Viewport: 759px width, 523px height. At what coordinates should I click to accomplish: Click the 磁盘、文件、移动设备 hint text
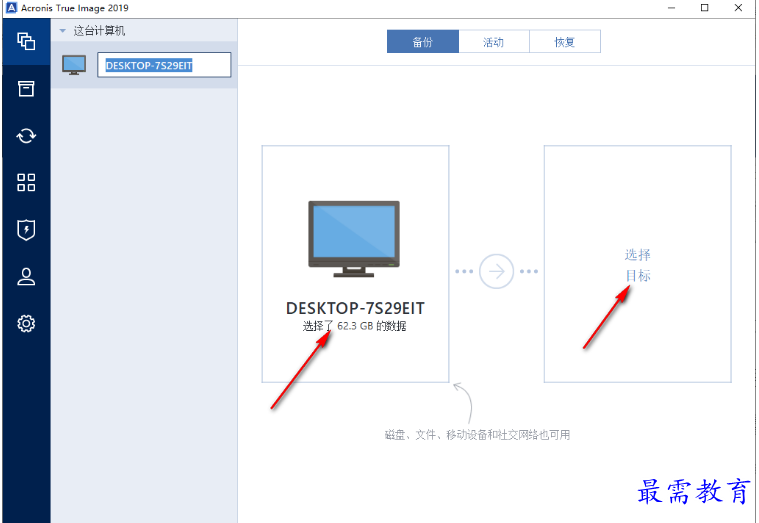click(477, 435)
